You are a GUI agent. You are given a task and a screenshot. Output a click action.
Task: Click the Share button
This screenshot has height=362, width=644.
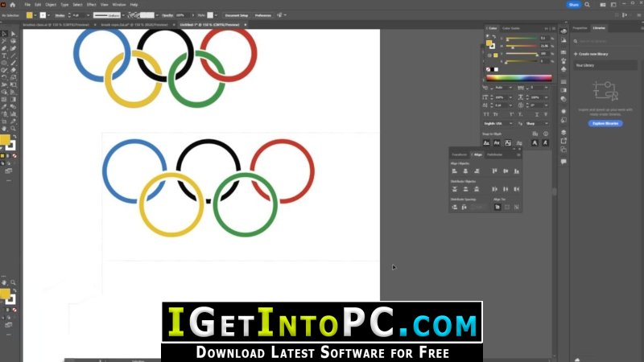573,5
